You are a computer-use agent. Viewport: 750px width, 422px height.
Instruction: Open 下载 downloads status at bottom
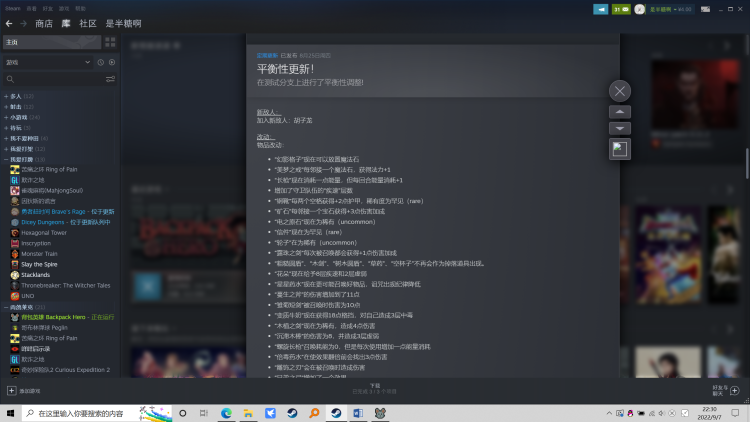pos(375,389)
